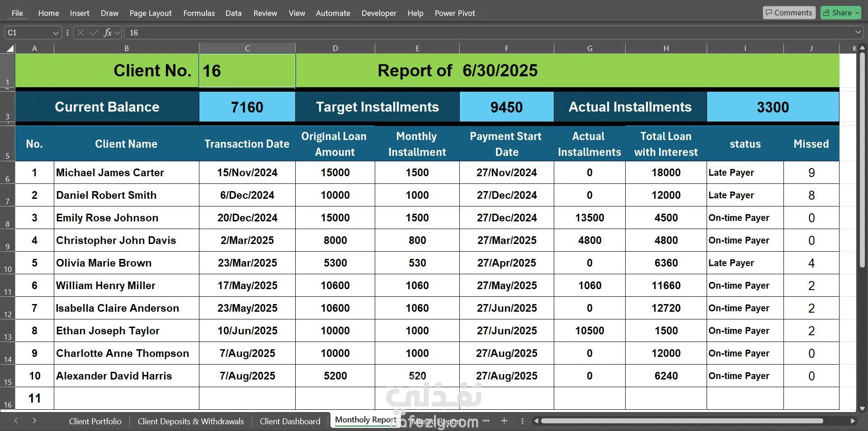Select column F header
The image size is (868, 431).
coord(506,48)
